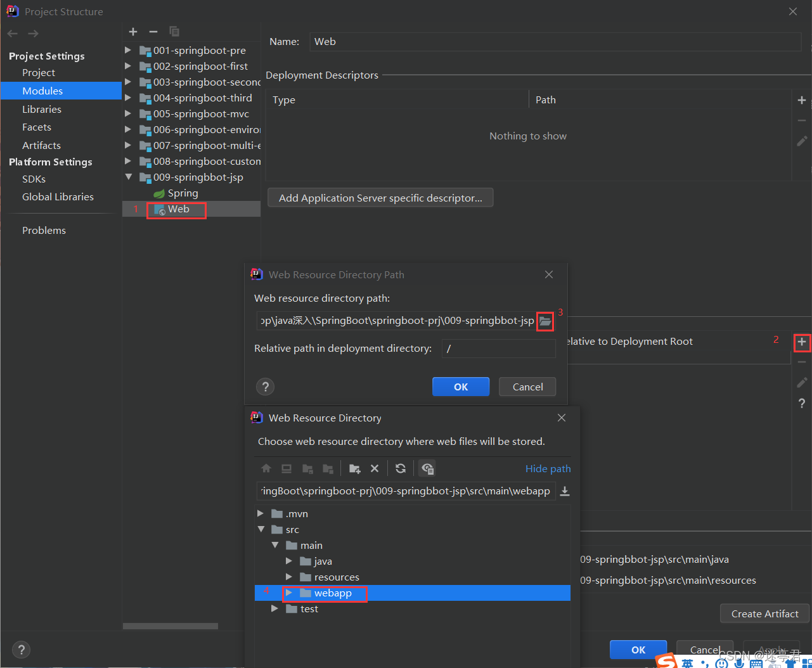Viewport: 812px width, 668px height.
Task: Click OK in Web Resource Directory Path
Action: tap(461, 387)
